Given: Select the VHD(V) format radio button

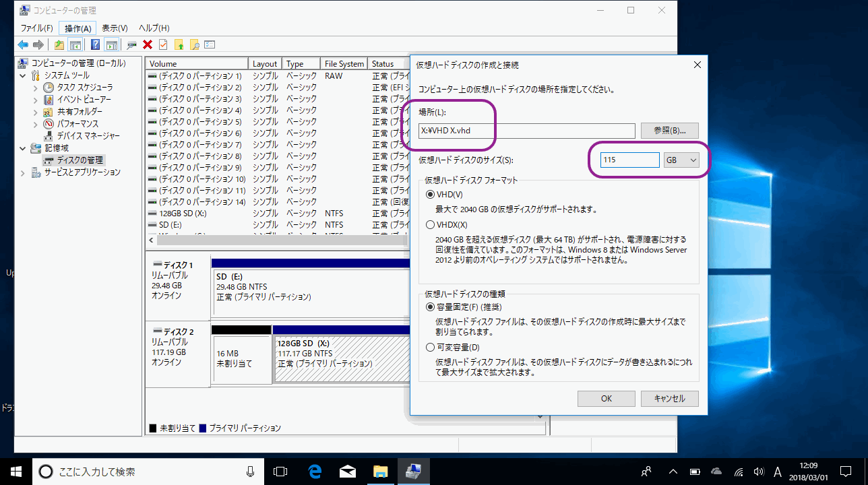Looking at the screenshot, I should pos(431,194).
